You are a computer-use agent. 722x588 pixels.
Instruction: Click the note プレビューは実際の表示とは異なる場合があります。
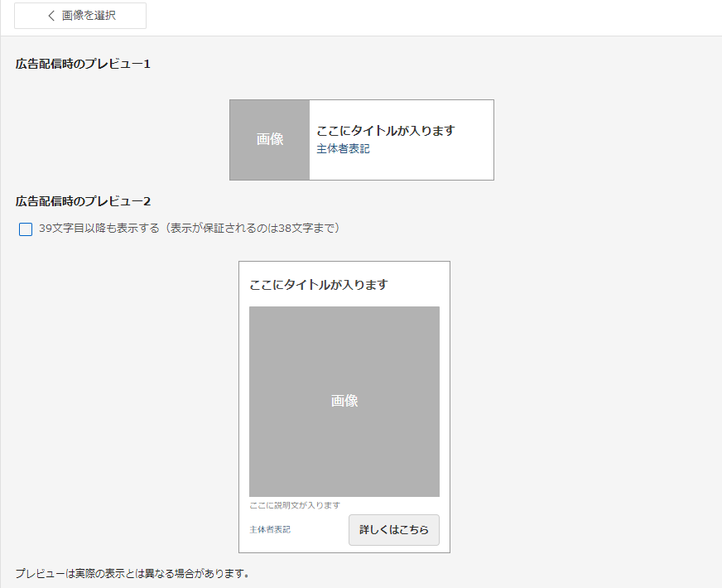pos(132,573)
